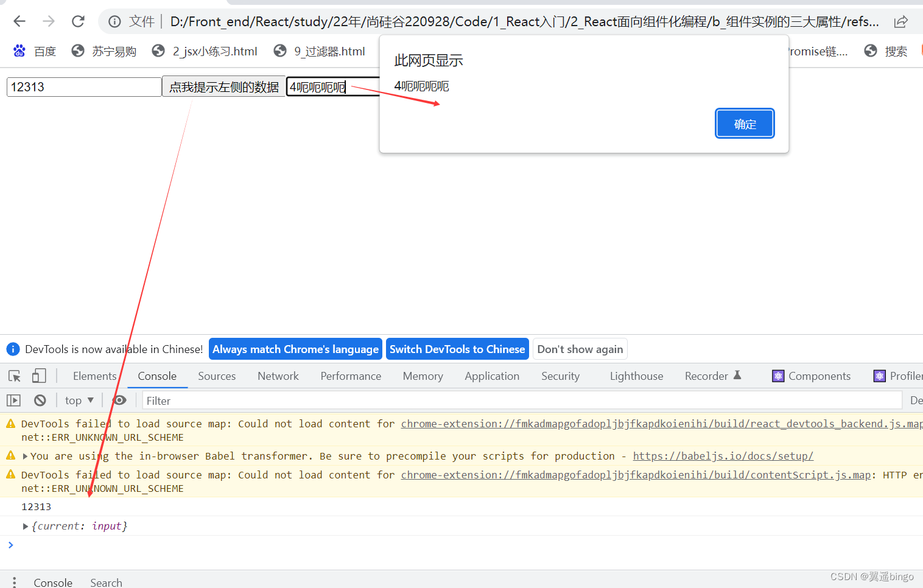Open the Network tab

tap(278, 376)
